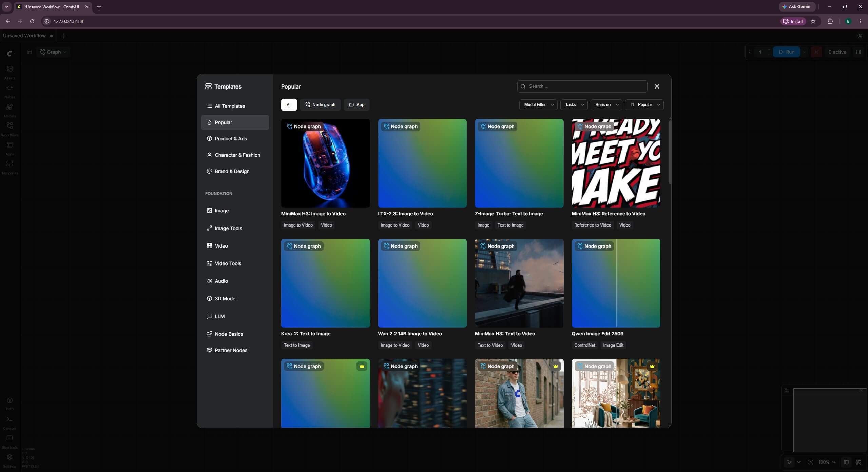The height and width of the screenshot is (472, 868).
Task: Expand the Tasks dropdown
Action: (x=574, y=105)
